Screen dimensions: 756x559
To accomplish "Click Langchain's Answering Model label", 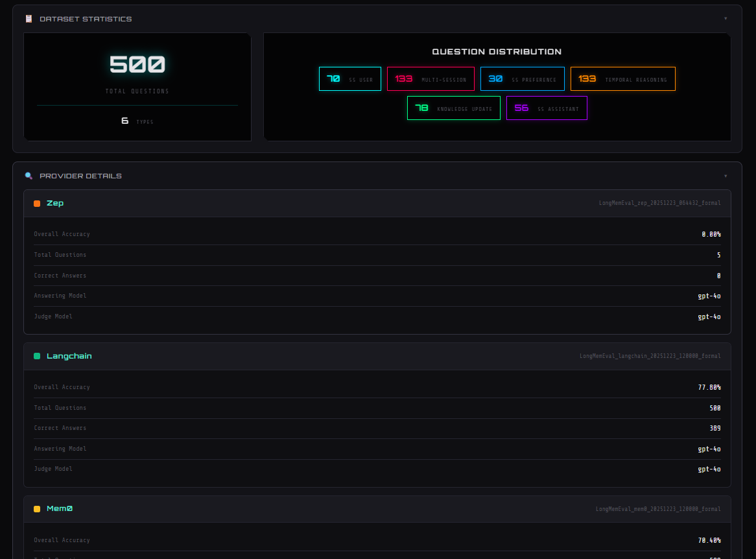I will (60, 449).
